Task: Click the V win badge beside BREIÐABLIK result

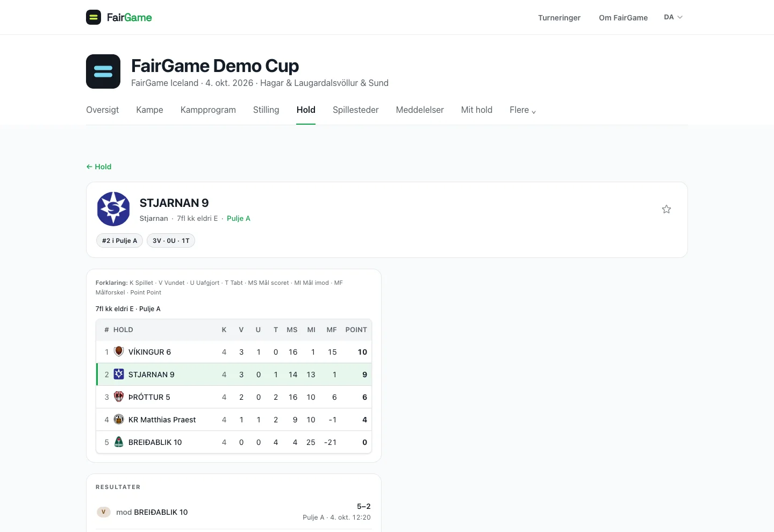Action: 103,512
